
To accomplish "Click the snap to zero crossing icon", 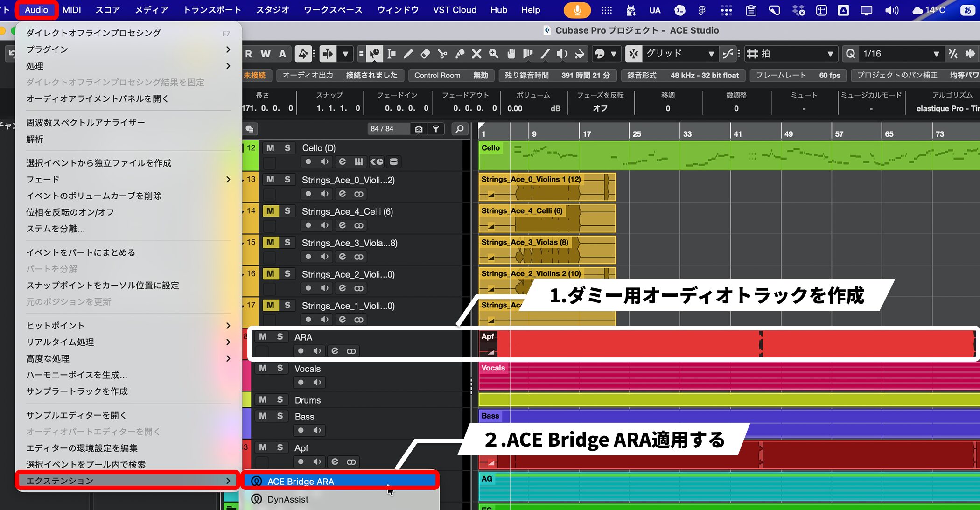I will [x=727, y=54].
